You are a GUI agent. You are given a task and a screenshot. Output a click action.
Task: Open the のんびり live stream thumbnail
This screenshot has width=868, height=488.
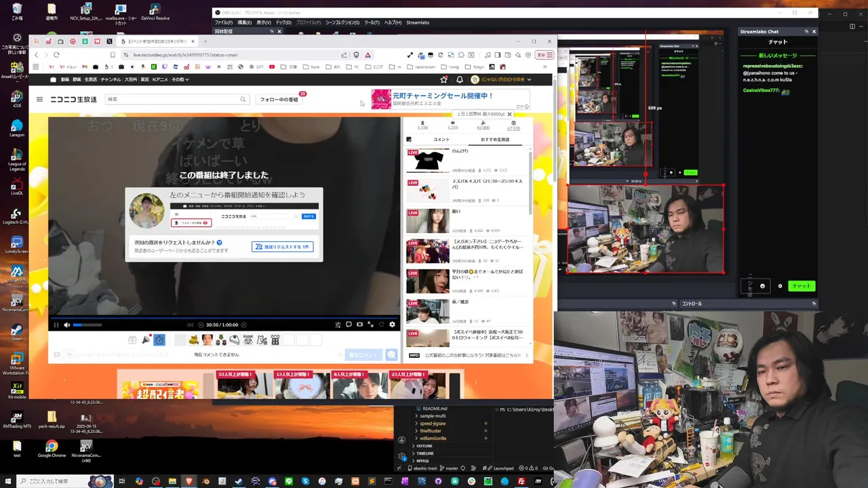(428, 161)
